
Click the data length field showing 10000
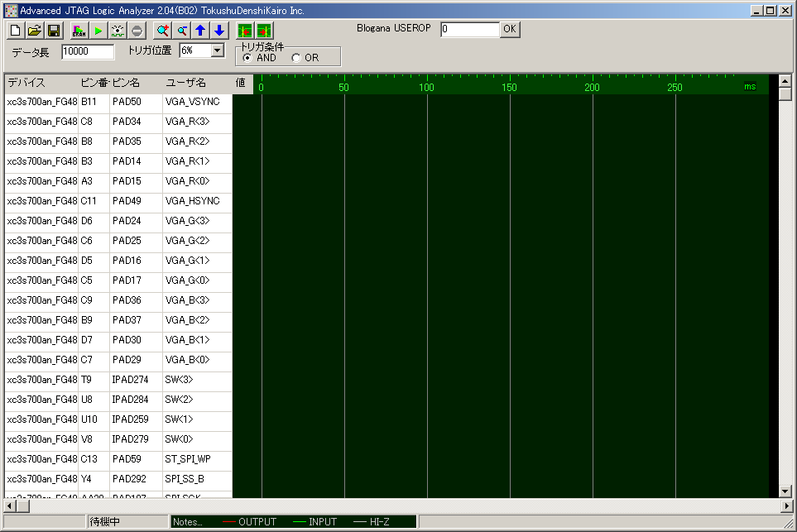[88, 52]
